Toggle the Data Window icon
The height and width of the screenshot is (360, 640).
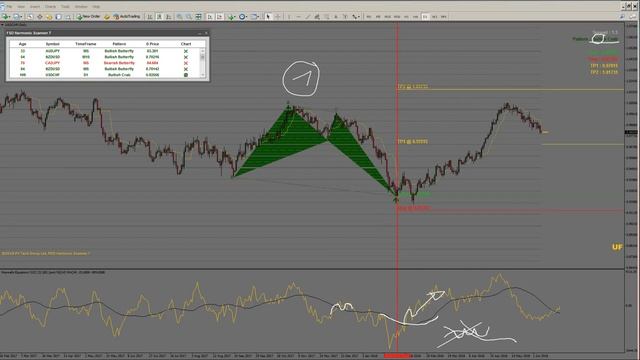coord(40,17)
